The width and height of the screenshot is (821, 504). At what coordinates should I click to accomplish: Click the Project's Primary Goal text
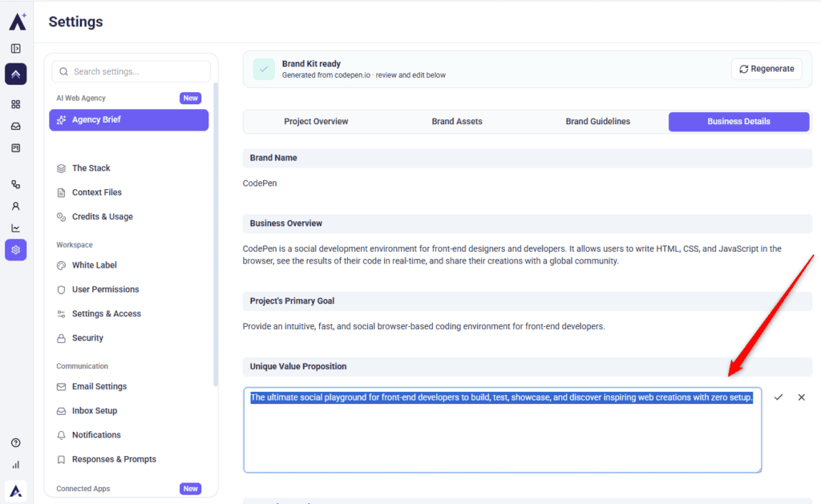(423, 327)
